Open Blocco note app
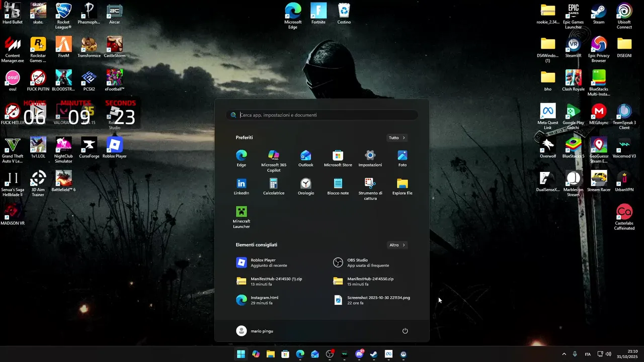The height and width of the screenshot is (362, 644). (x=338, y=187)
